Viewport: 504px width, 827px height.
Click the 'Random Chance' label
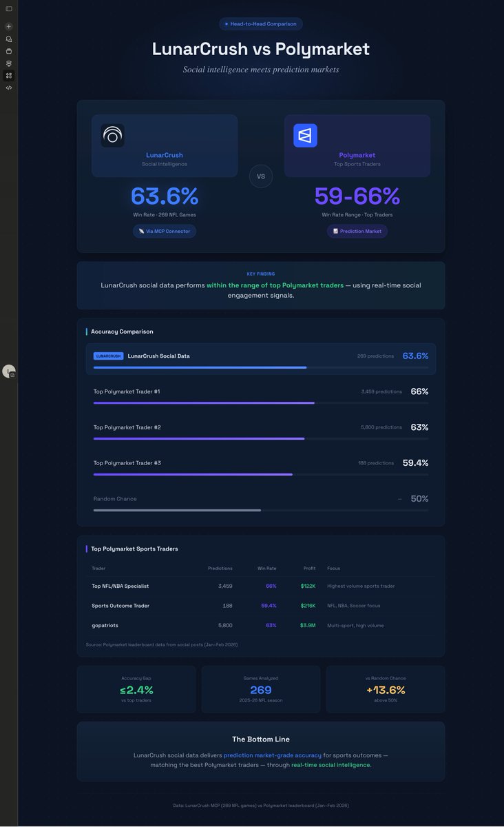[x=115, y=499]
